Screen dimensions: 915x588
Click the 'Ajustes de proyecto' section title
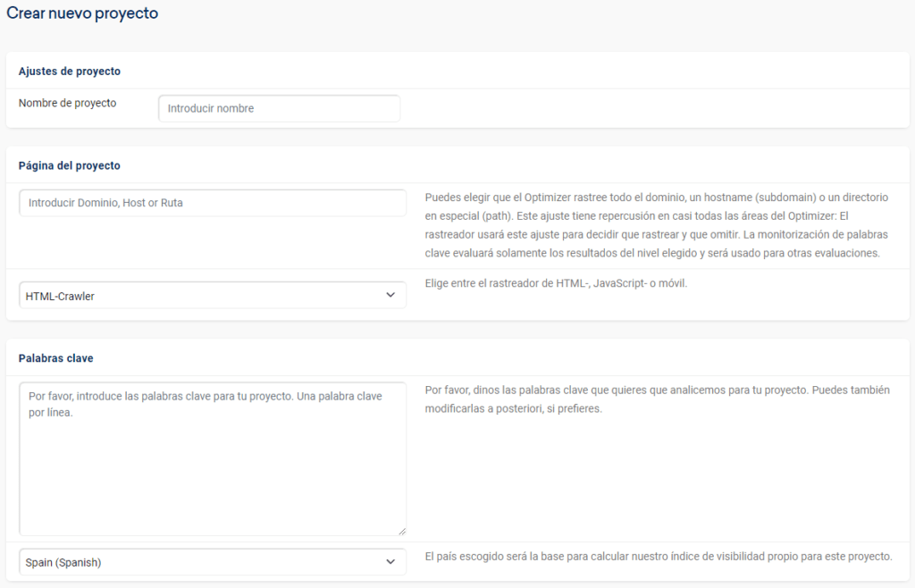pos(70,71)
